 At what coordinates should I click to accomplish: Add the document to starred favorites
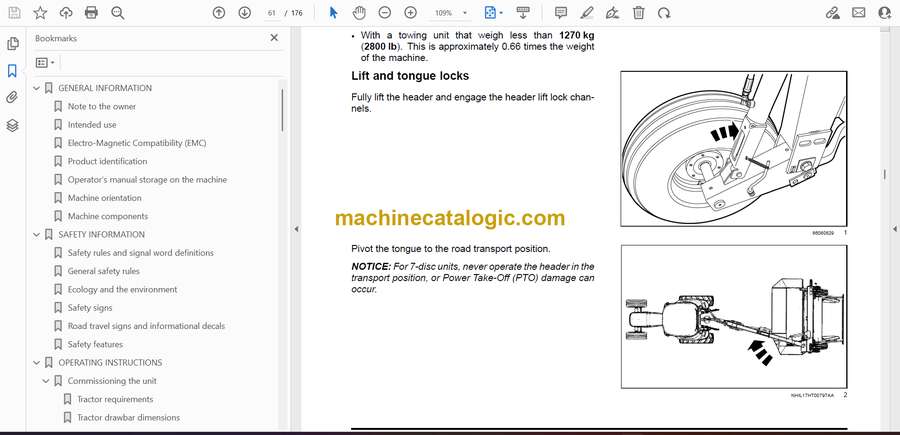coord(40,13)
